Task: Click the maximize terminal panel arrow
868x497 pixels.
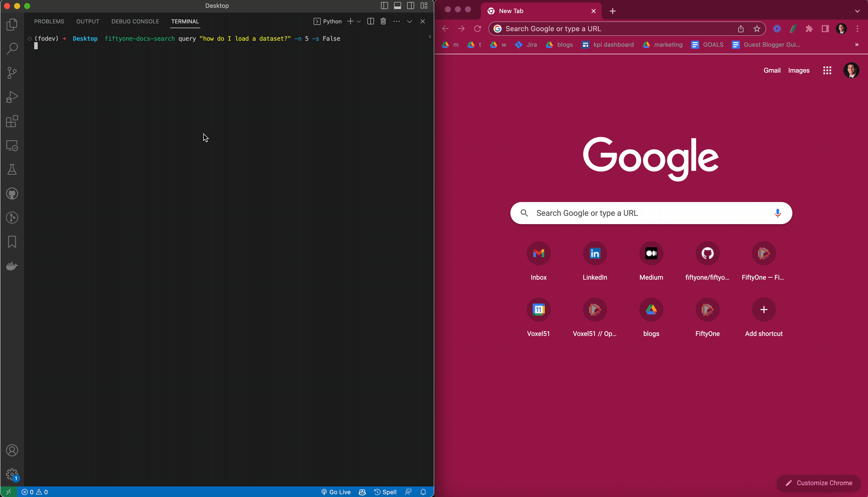Action: [x=410, y=21]
